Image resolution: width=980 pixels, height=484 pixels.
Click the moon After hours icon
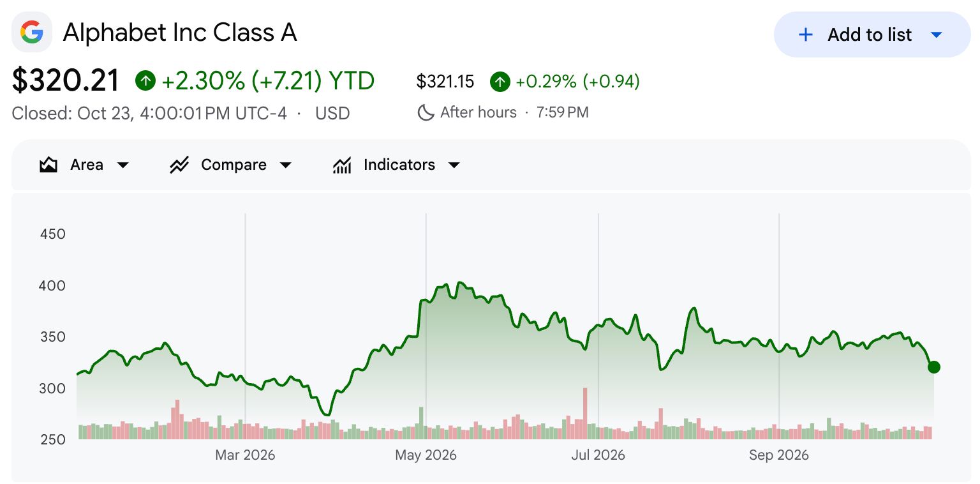coord(426,113)
